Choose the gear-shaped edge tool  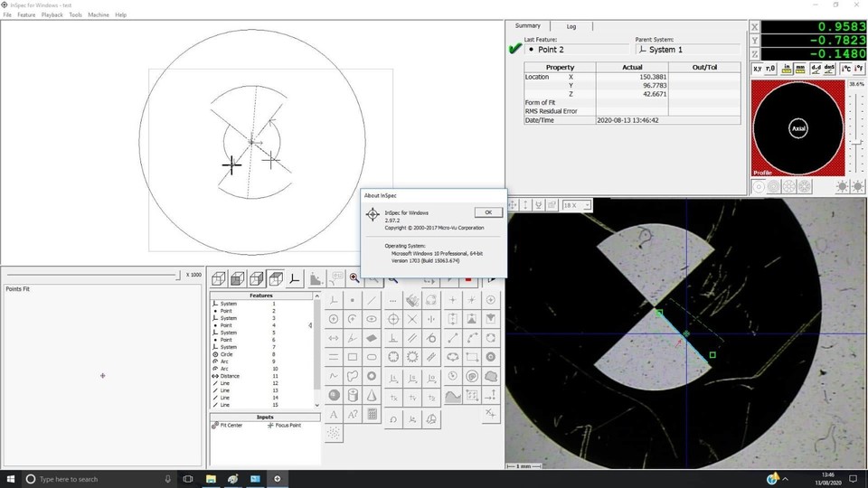(412, 358)
